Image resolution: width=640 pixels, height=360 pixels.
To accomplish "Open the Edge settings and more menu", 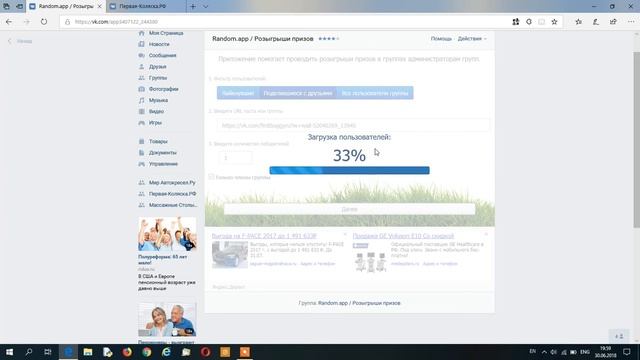I will (x=631, y=22).
